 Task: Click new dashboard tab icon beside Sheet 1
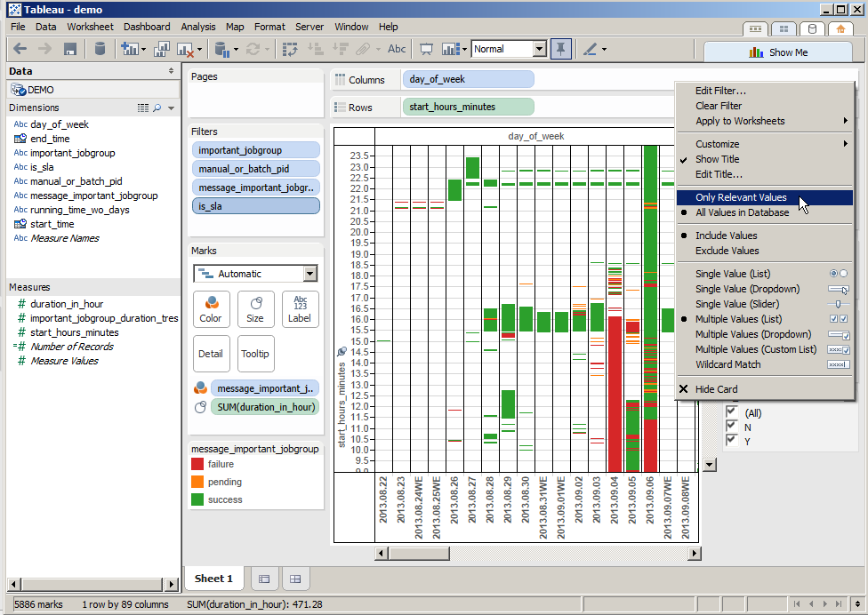click(x=295, y=579)
